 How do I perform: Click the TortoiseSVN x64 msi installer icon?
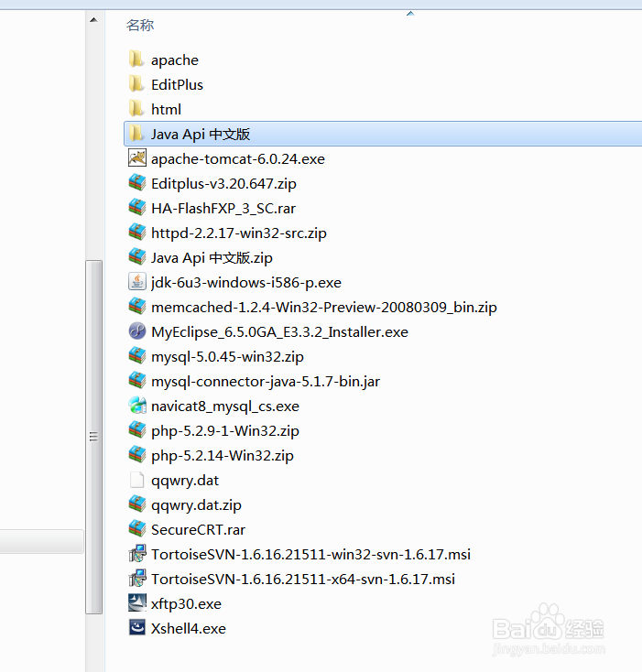coord(137,579)
